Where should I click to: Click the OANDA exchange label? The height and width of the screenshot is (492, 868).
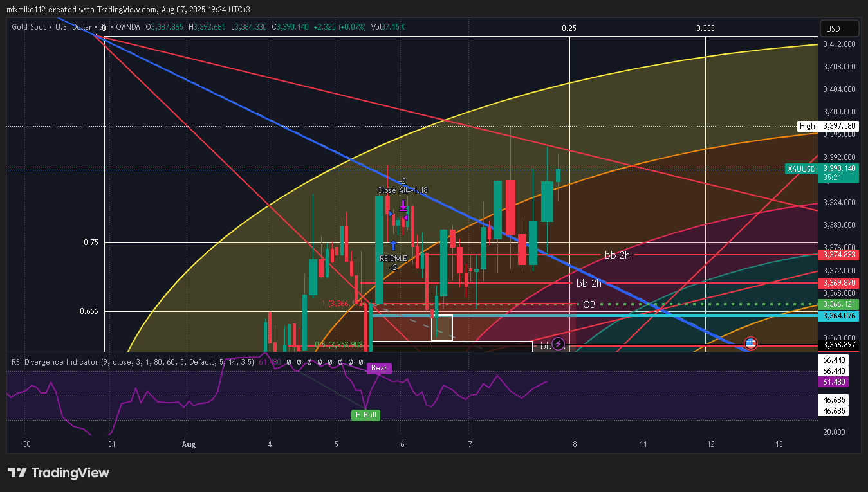128,27
